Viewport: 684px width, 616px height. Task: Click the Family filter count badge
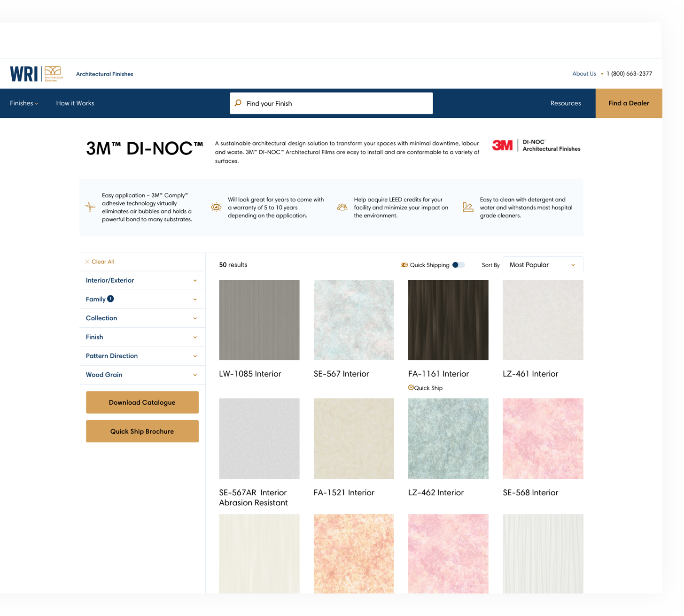coord(110,299)
